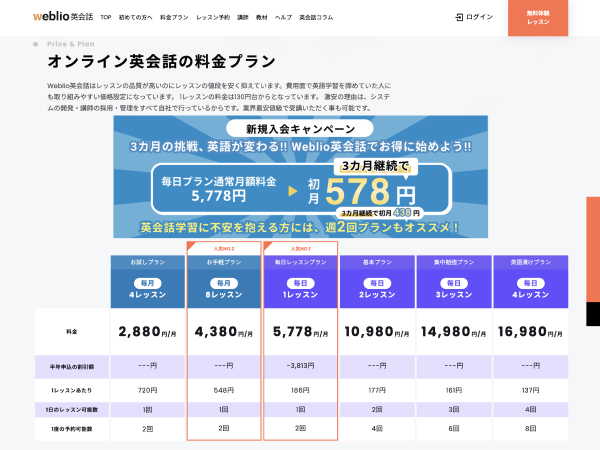Viewport: 600px width, 450px height.
Task: Select 教材 in the navigation bar
Action: 263,18
